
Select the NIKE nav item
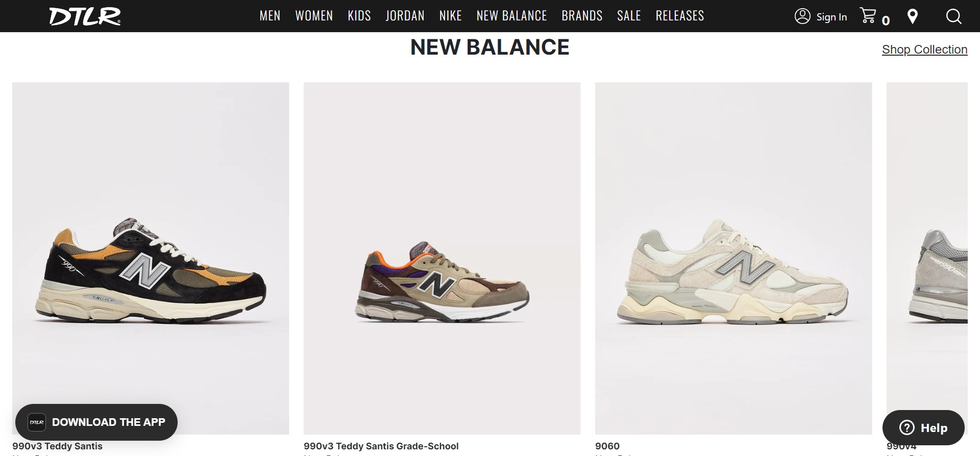coord(451,16)
